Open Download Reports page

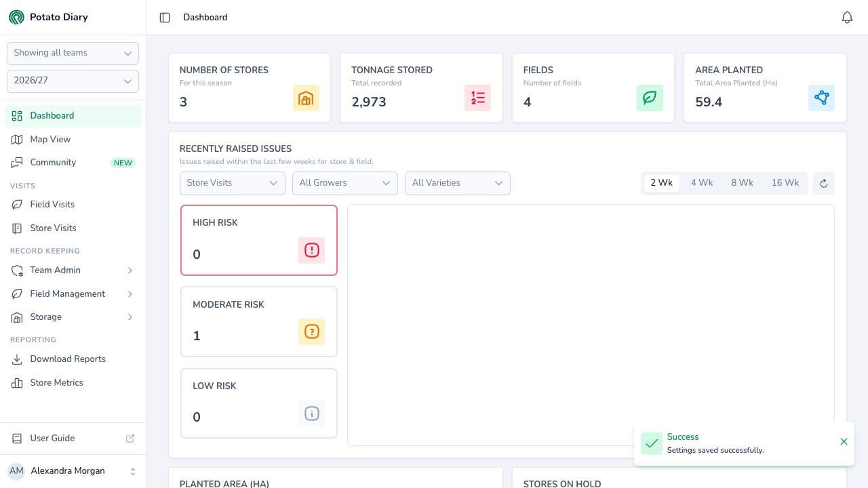(x=73, y=359)
